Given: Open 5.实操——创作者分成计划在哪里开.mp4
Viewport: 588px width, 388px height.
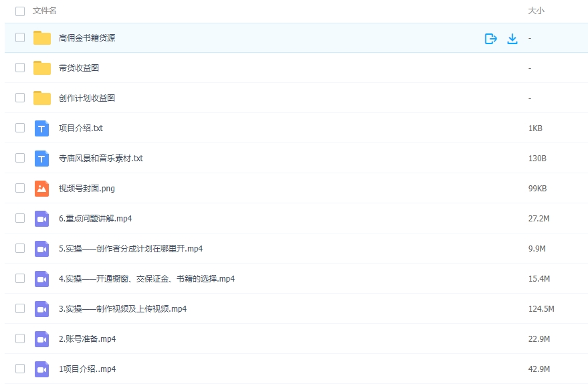Looking at the screenshot, I should tap(127, 248).
